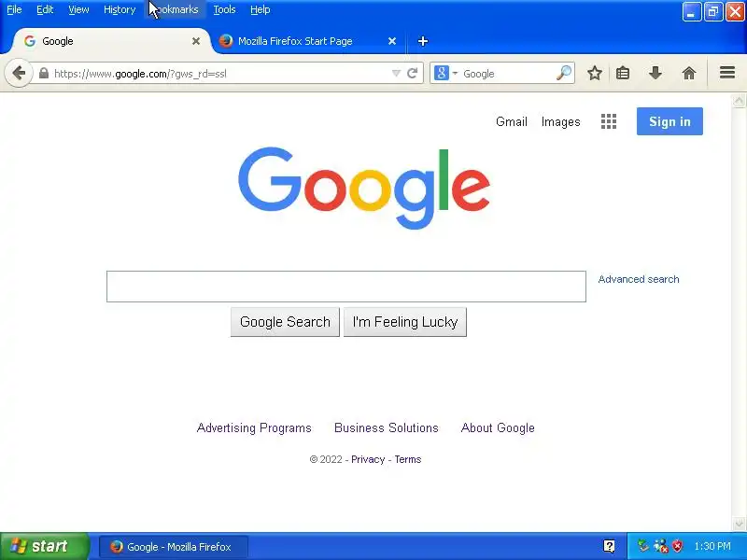Open Advertising Programs link
Image resolution: width=747 pixels, height=560 pixels.
pos(254,427)
